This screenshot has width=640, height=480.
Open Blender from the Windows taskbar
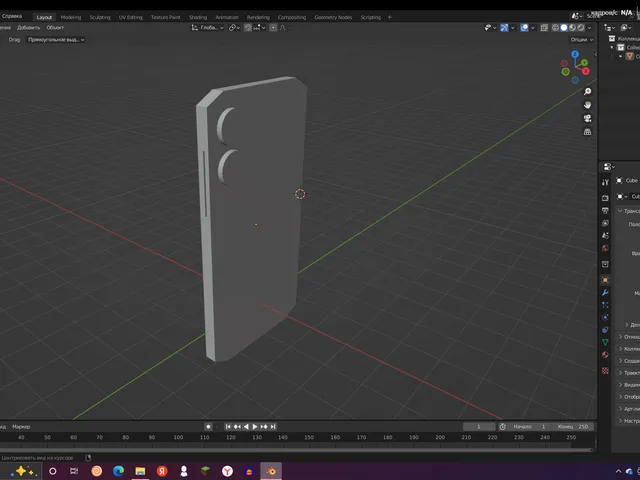point(271,471)
